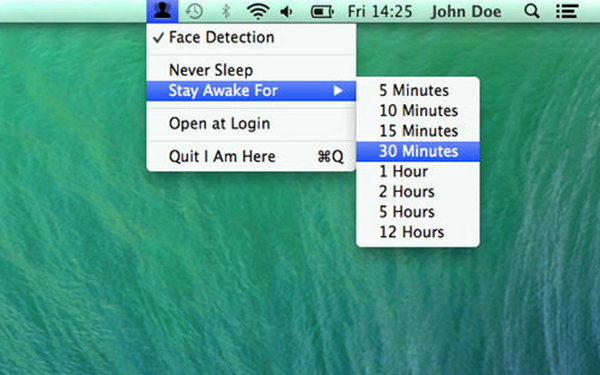Select 2 Hours duration
The image size is (600, 375).
[x=418, y=192]
